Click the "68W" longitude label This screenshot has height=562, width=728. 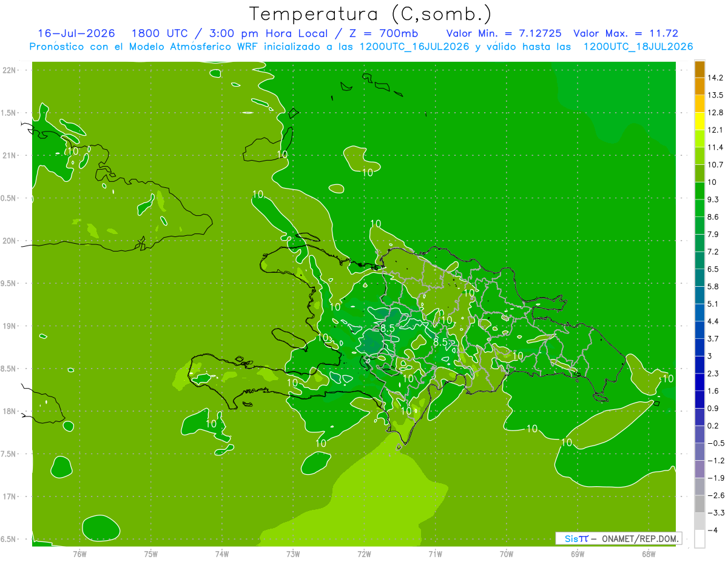click(649, 554)
